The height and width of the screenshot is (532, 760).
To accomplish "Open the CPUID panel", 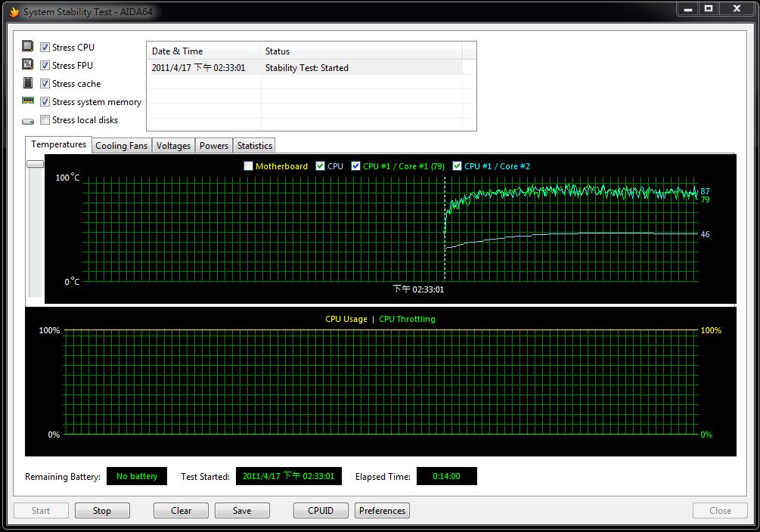I will coord(321,511).
